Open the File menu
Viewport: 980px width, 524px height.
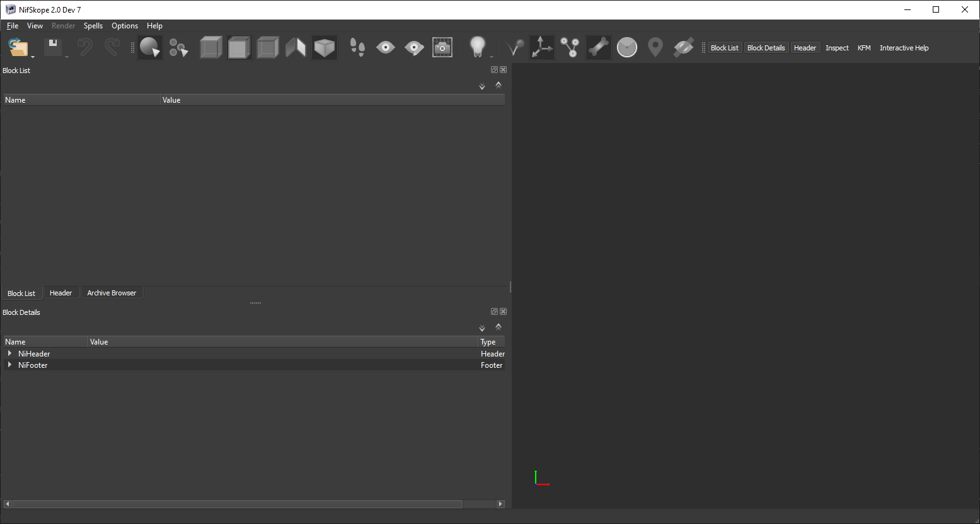click(x=13, y=26)
